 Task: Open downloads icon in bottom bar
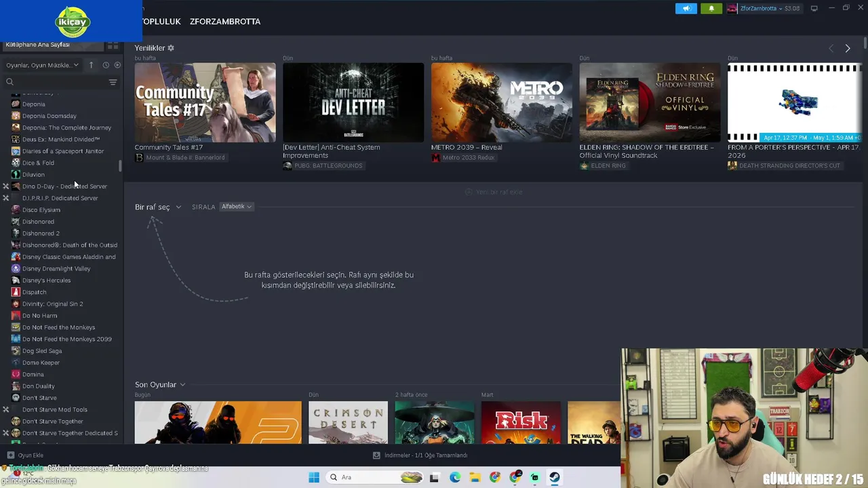(x=376, y=455)
